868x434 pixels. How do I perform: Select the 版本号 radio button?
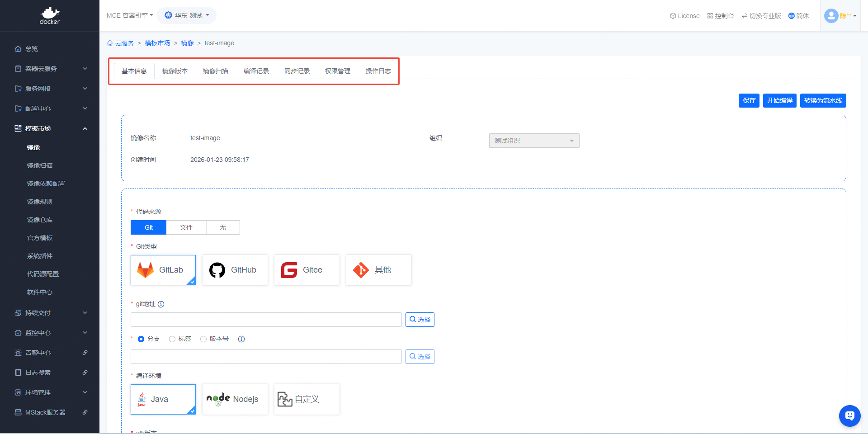click(203, 339)
